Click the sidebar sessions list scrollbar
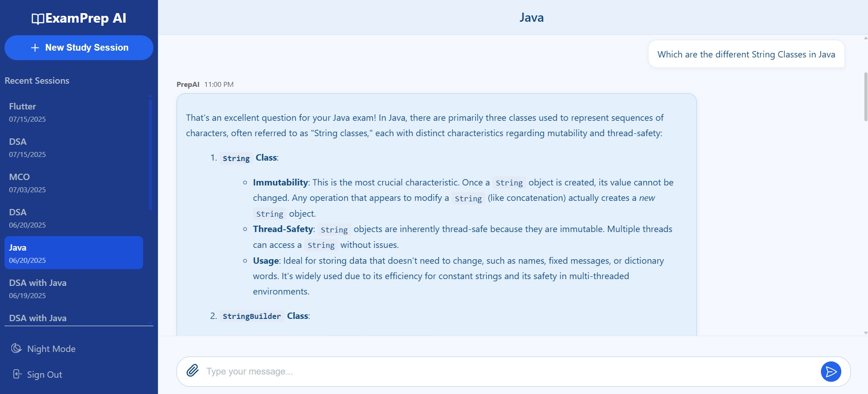 (150, 154)
